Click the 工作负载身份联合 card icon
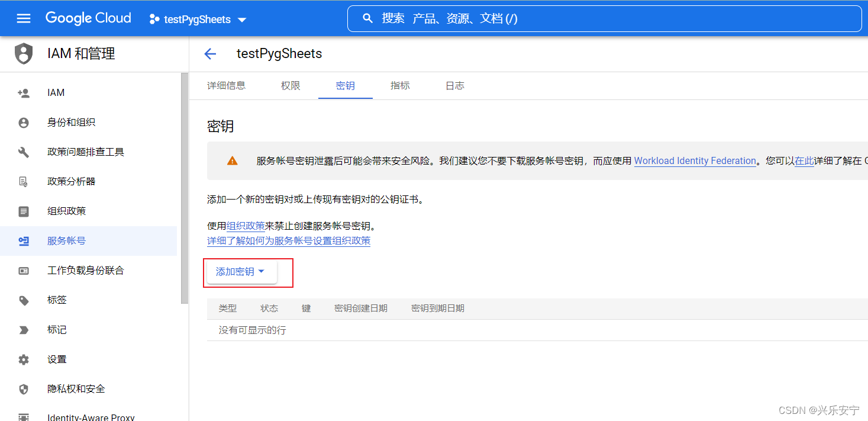868x421 pixels. point(24,271)
